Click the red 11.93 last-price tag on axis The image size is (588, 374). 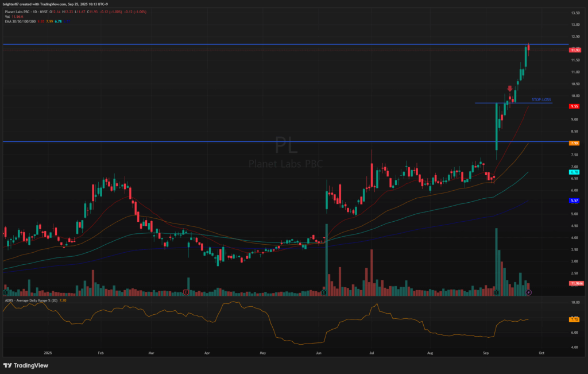pos(575,50)
